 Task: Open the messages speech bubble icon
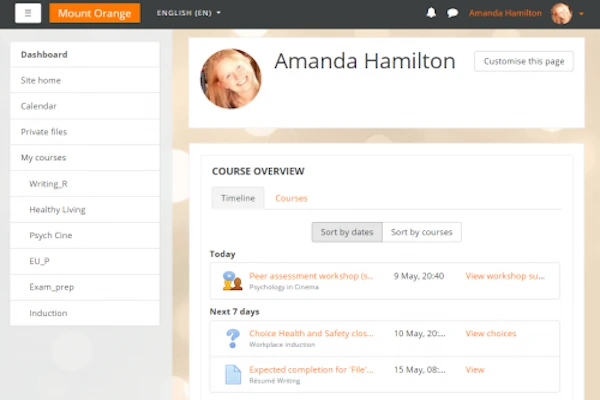(452, 13)
